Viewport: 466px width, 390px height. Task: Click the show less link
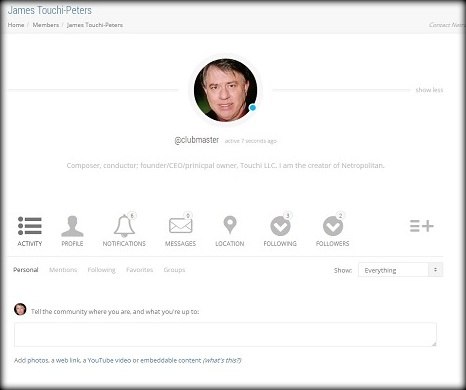point(429,90)
